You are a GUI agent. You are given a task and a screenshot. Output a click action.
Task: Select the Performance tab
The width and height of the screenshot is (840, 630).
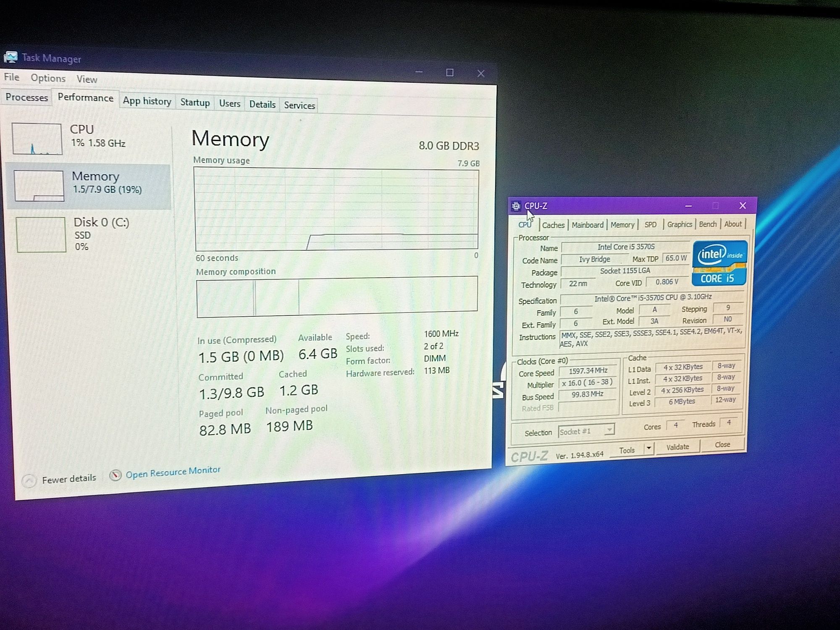click(x=85, y=97)
